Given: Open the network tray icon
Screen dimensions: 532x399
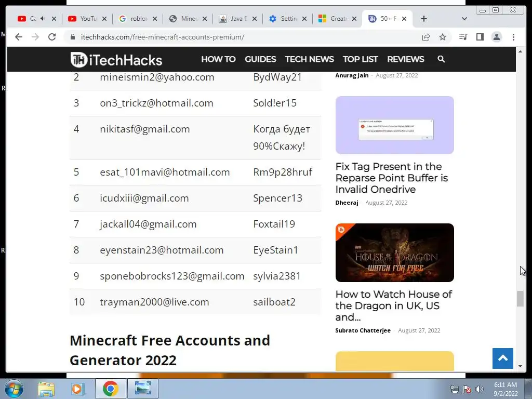Looking at the screenshot, I should 454,389.
